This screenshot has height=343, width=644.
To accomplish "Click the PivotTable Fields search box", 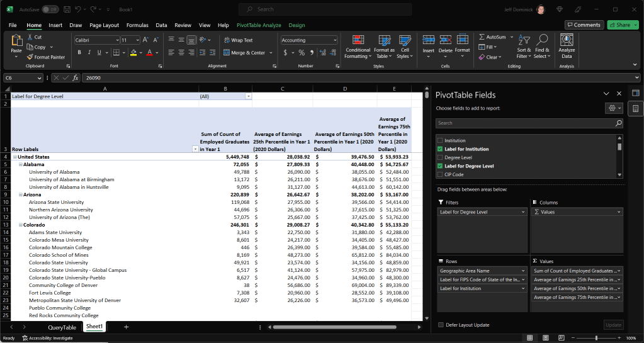I will (525, 123).
